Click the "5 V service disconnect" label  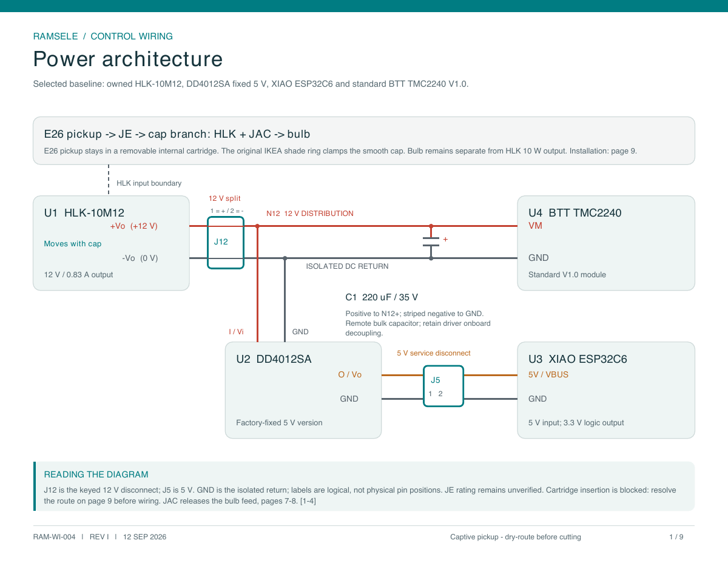click(434, 353)
